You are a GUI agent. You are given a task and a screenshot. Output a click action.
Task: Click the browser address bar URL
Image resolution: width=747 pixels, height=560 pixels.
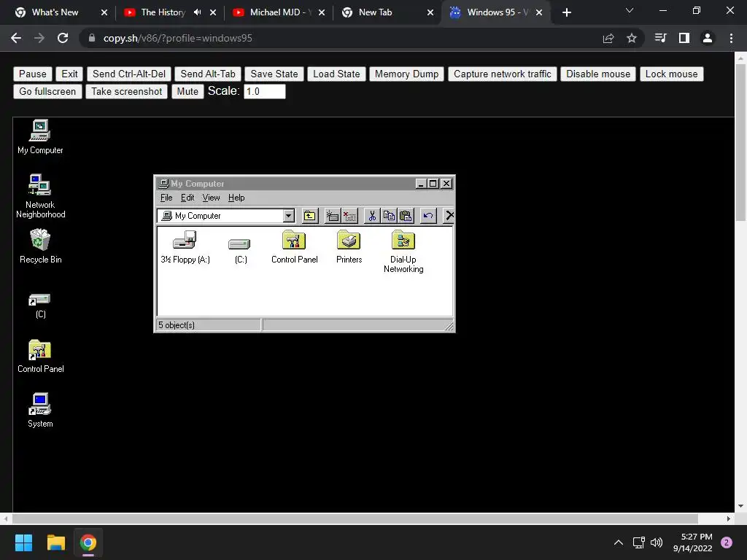pos(178,38)
